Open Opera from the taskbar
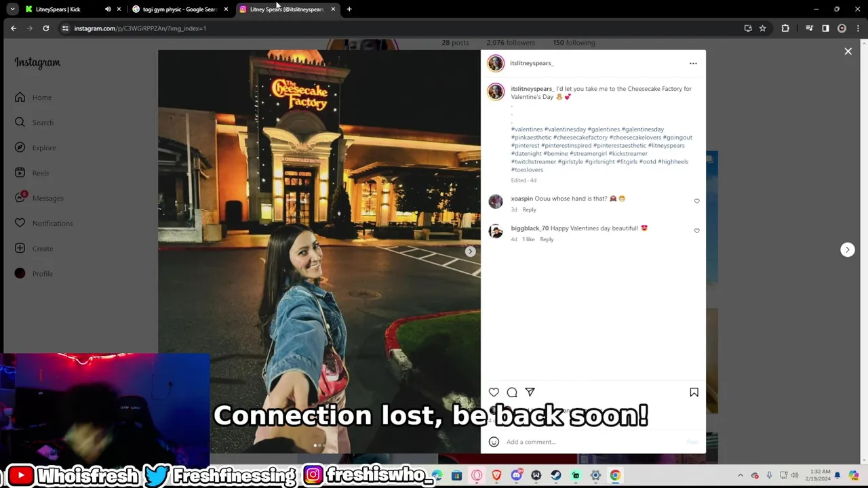The image size is (868, 488). pyautogui.click(x=477, y=476)
